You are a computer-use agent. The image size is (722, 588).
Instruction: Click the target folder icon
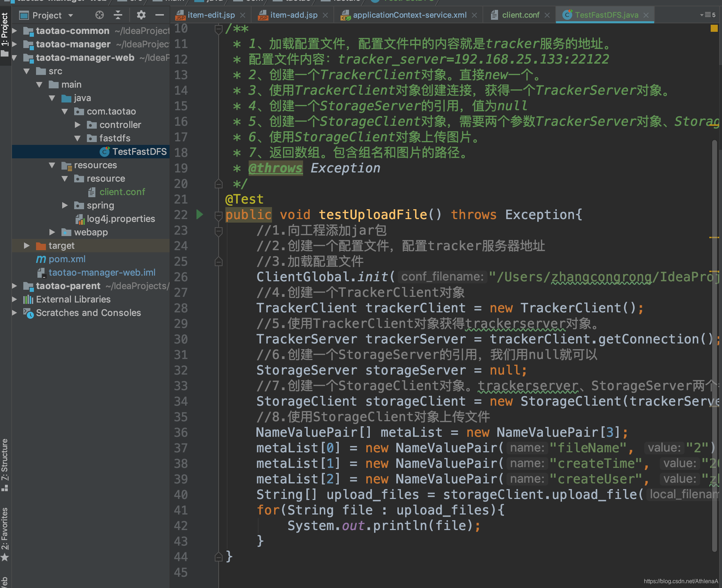[x=41, y=246]
